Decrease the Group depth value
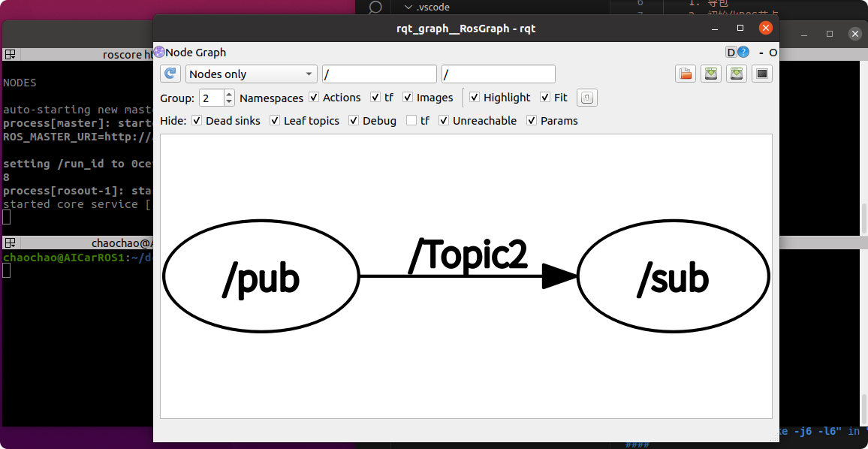Viewport: 868px width, 449px height. click(230, 102)
